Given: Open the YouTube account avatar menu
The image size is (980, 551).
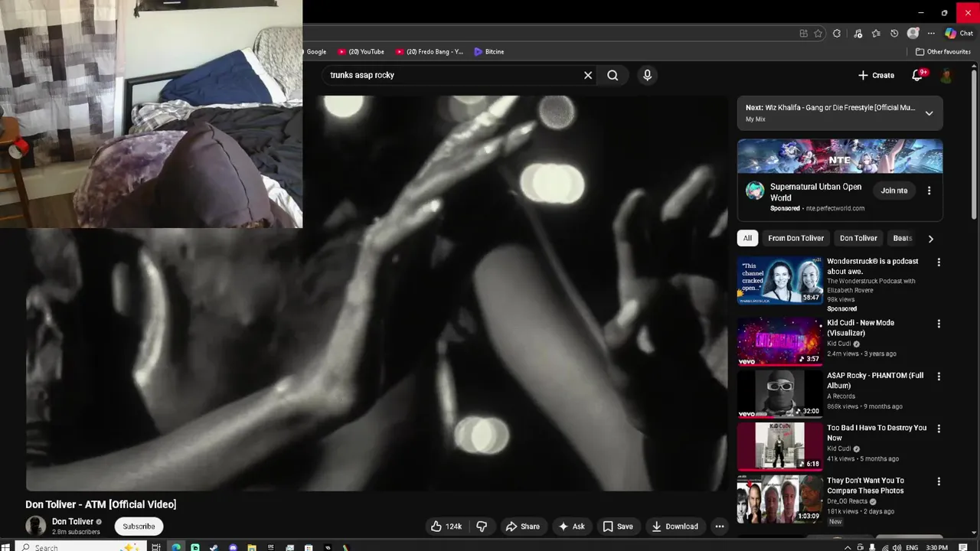Looking at the screenshot, I should point(947,75).
